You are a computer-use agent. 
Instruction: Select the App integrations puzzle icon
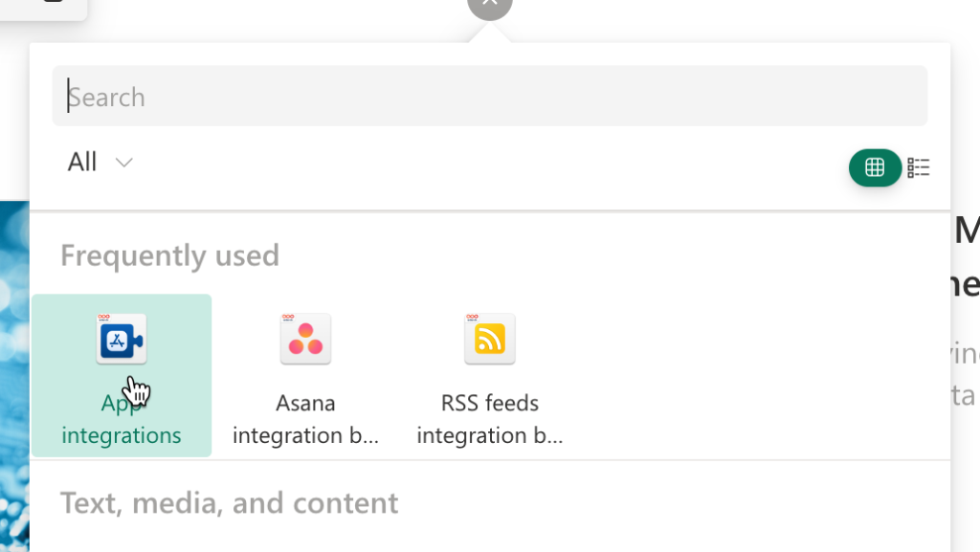click(x=122, y=339)
